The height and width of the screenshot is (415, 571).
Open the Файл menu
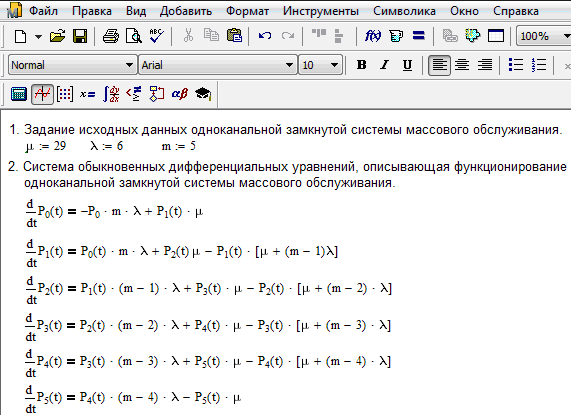(43, 11)
